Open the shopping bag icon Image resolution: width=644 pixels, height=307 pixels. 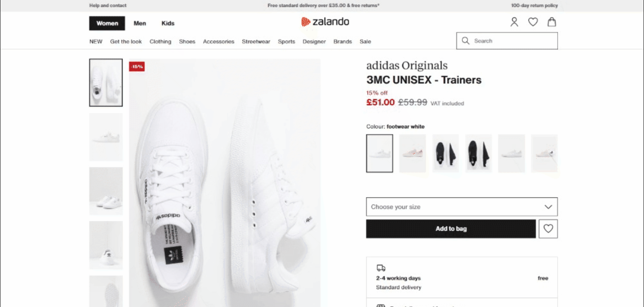point(552,22)
